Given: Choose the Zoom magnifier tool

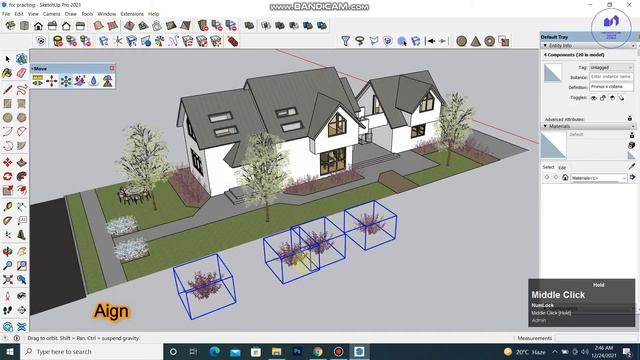Looking at the screenshot, I should pyautogui.click(x=7, y=266).
